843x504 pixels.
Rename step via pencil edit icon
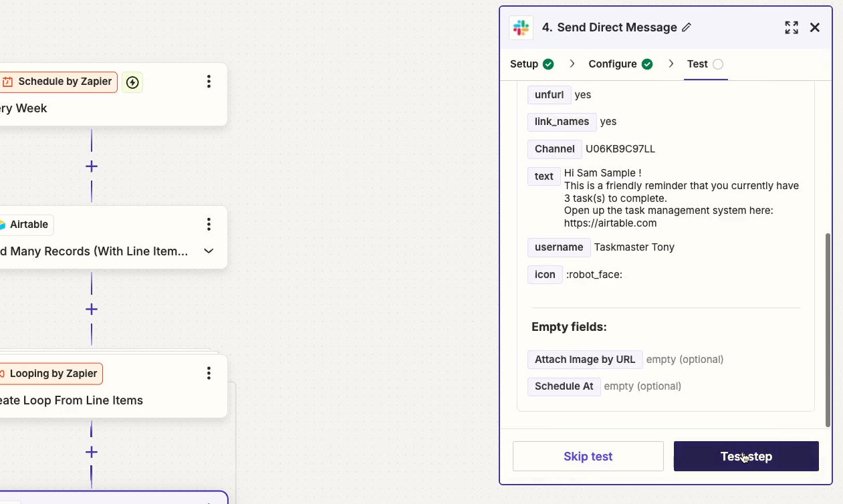coord(687,27)
